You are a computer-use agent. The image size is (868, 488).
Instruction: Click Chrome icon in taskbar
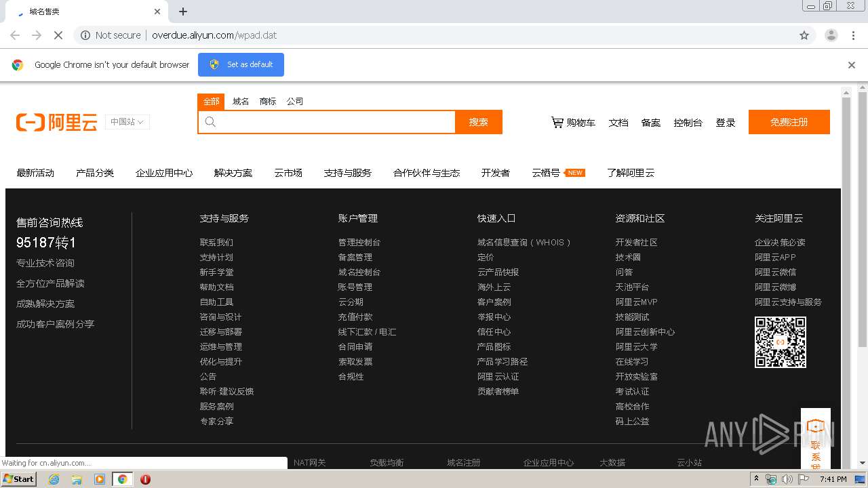tap(122, 479)
